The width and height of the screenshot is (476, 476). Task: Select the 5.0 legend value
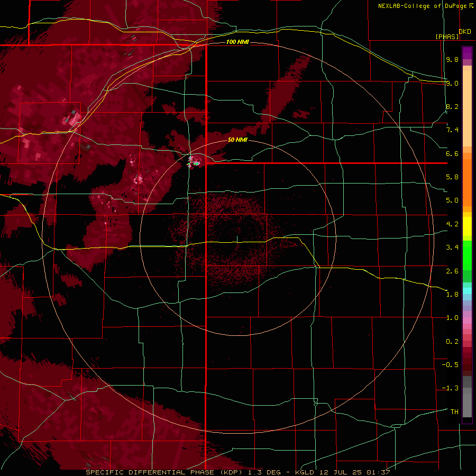[452, 200]
